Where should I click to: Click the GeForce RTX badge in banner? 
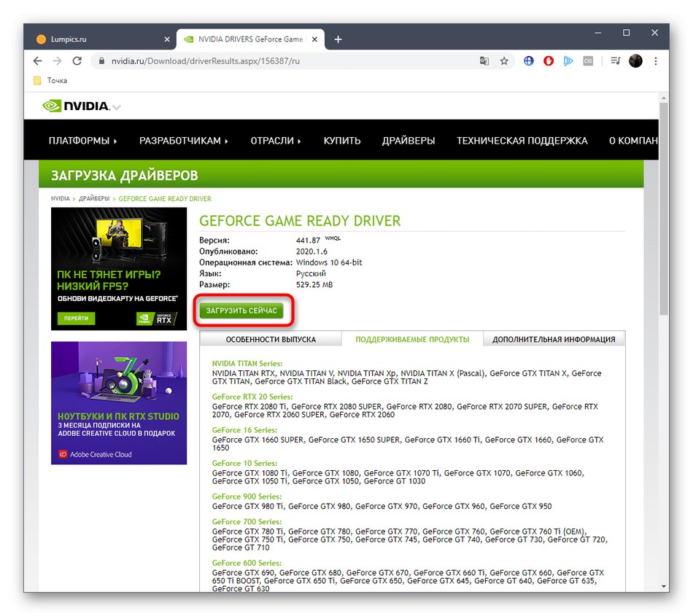tap(156, 319)
